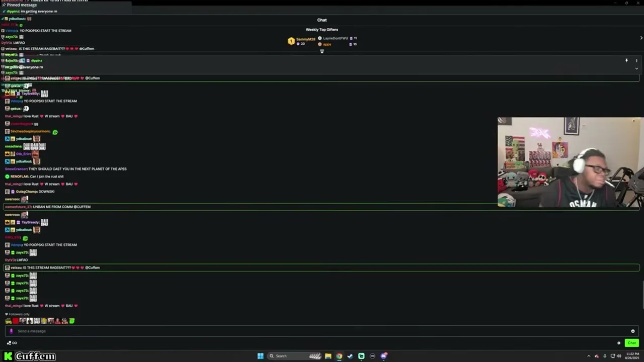Click the Pinned message label
The image size is (644, 362).
click(22, 5)
